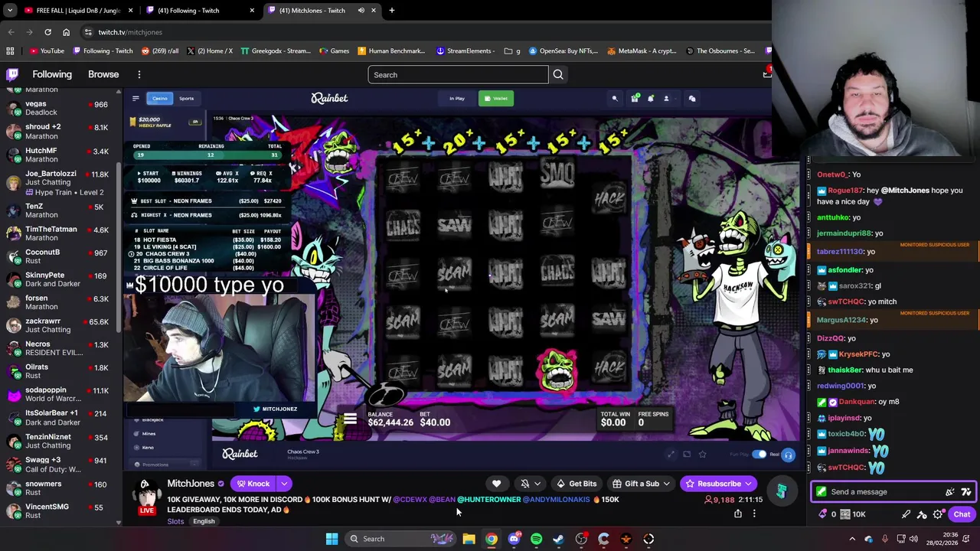This screenshot has width=980, height=551.
Task: Open the stream's three-dot options menu
Action: point(754,514)
